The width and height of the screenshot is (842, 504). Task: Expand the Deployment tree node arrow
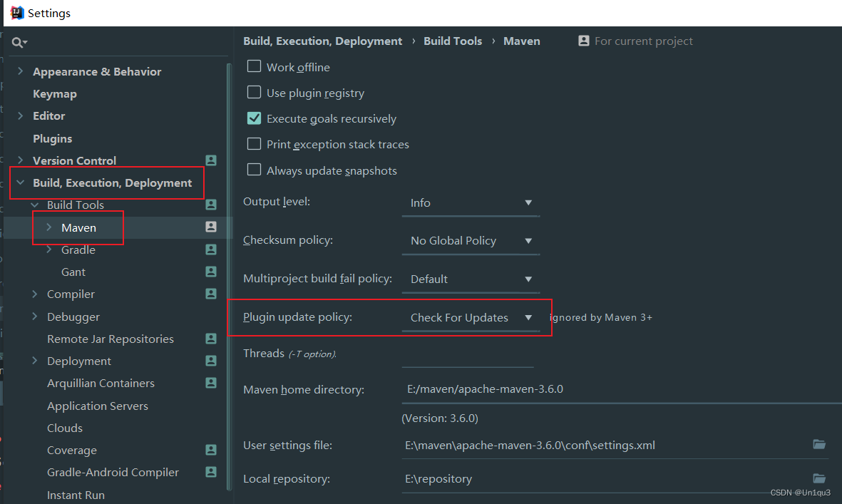tap(35, 361)
